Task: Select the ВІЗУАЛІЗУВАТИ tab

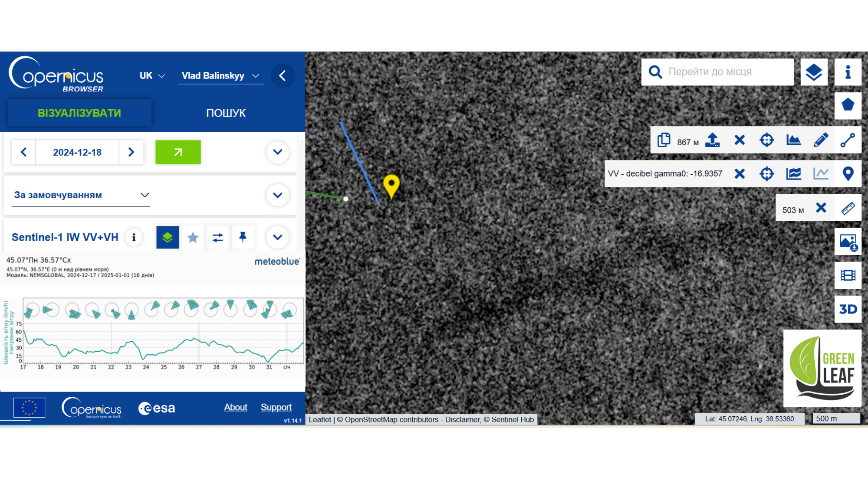Action: tap(79, 113)
